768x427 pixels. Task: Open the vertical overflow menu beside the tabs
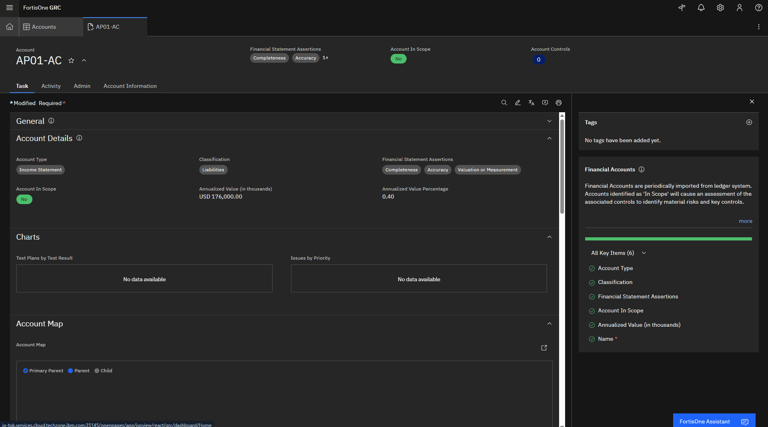coord(758,27)
